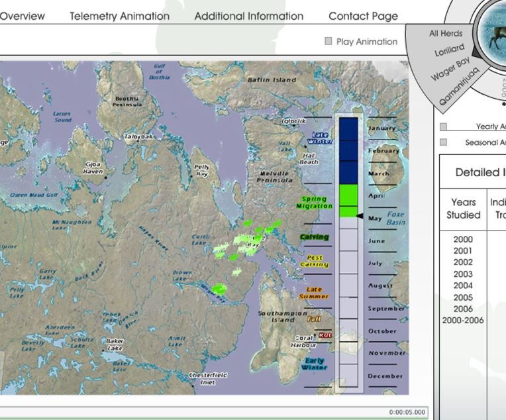The width and height of the screenshot is (506, 420).
Task: Open the Overview tab
Action: coord(22,16)
